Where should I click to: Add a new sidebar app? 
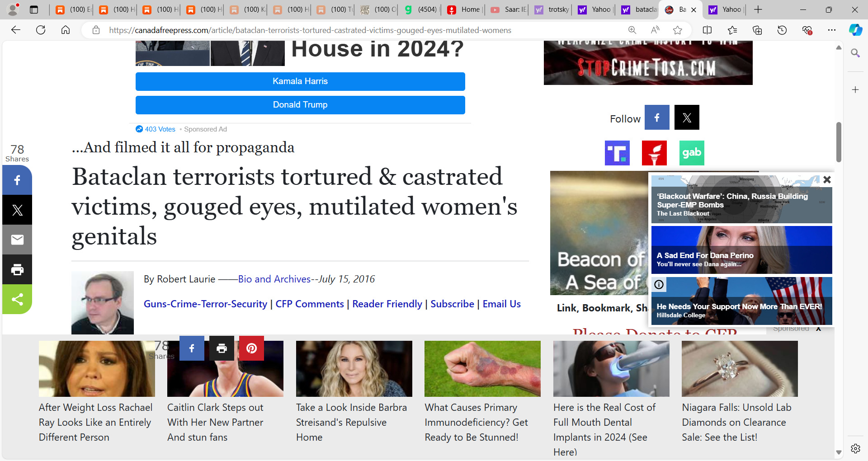pos(855,90)
